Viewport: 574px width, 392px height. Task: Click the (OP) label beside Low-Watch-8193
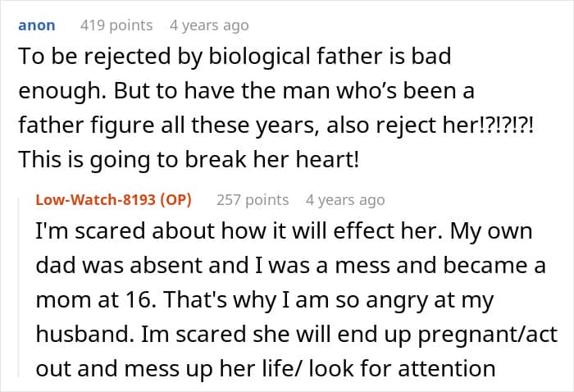[x=184, y=199]
